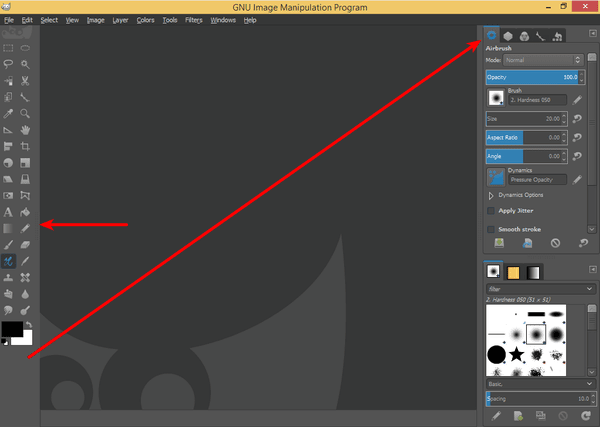Screen dimensions: 600x427
Task: Open the Layer menu
Action: (x=120, y=20)
